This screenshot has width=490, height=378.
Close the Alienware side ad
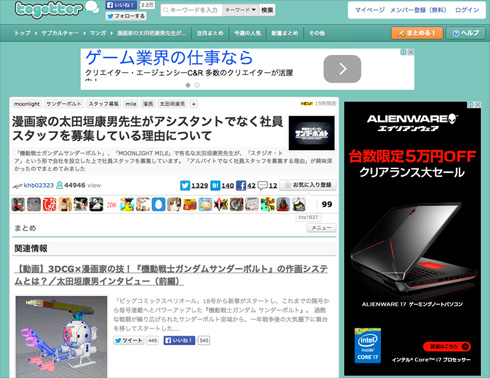point(478,105)
